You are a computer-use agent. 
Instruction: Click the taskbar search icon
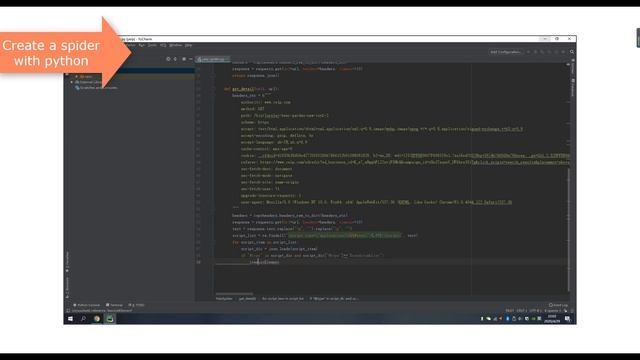coord(83,319)
